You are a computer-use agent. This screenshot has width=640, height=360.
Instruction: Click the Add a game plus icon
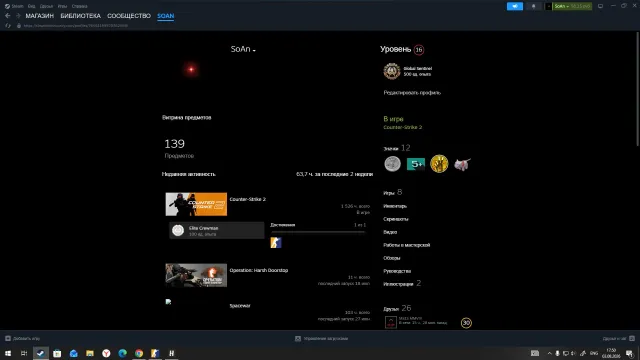coord(8,338)
